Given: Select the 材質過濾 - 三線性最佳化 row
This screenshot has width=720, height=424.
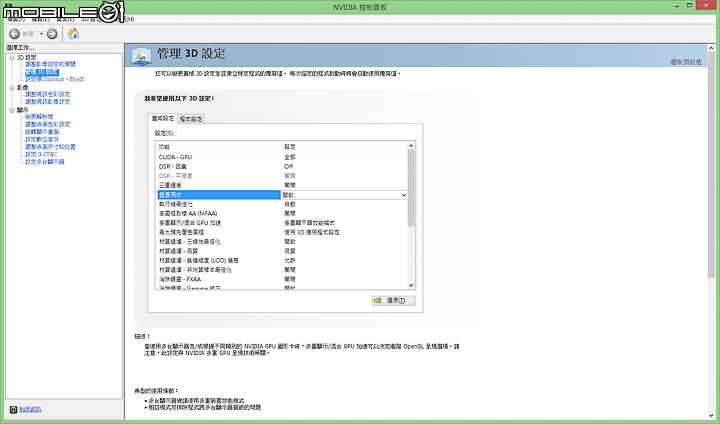Looking at the screenshot, I should click(x=282, y=242).
